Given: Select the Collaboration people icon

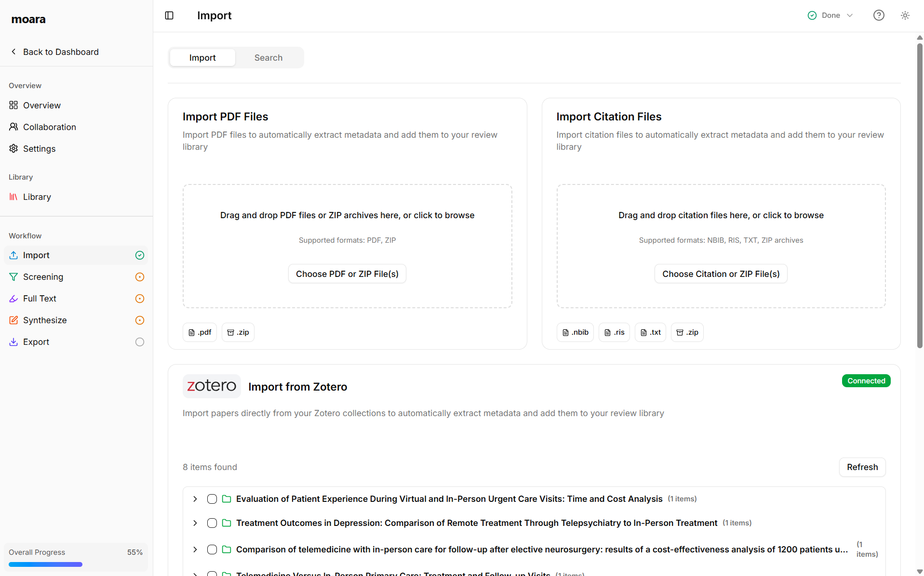Looking at the screenshot, I should click(x=13, y=127).
